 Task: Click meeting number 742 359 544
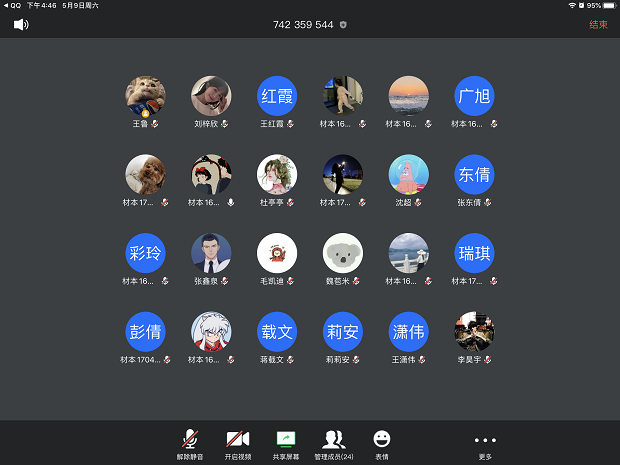303,24
